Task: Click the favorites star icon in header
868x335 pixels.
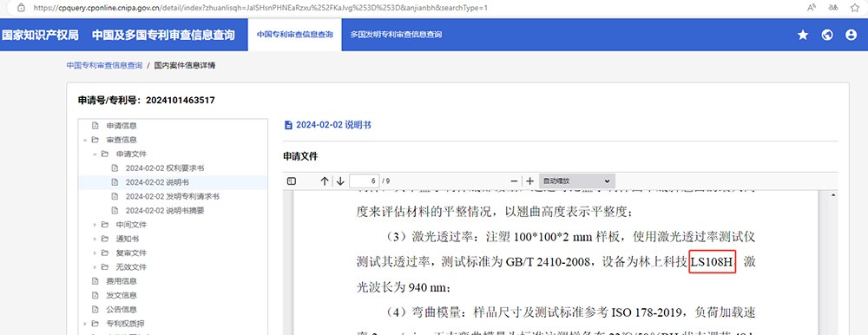Action: (803, 35)
